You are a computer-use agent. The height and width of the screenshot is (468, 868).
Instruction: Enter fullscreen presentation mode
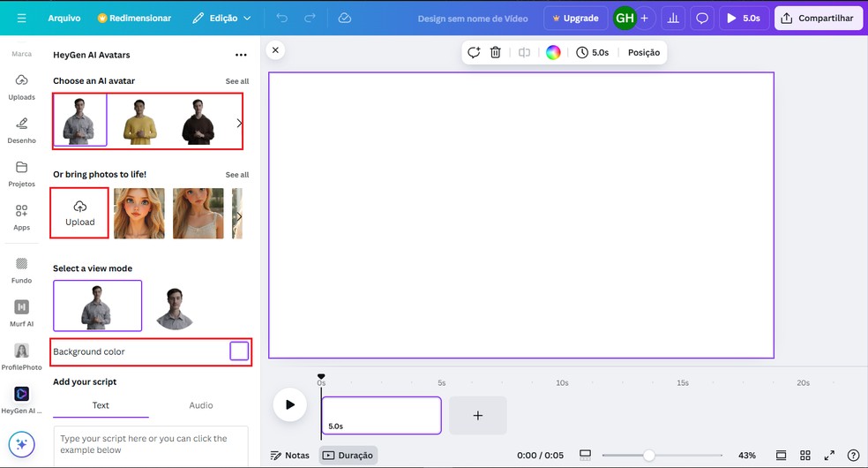[x=829, y=456]
